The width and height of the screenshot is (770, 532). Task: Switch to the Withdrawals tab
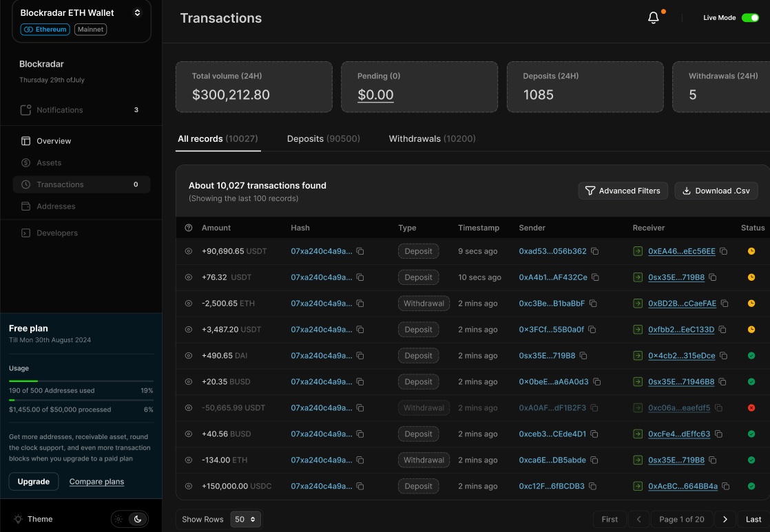coord(432,139)
